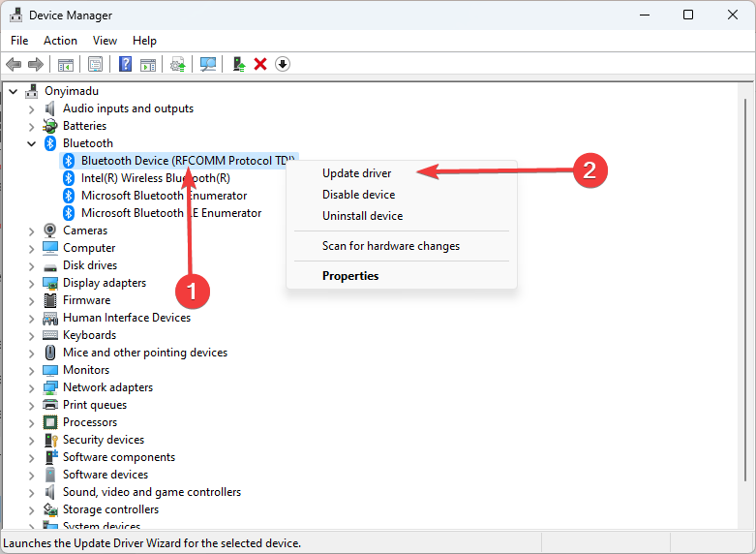The image size is (756, 554).
Task: Select the Human Interface Devices label
Action: 127,318
